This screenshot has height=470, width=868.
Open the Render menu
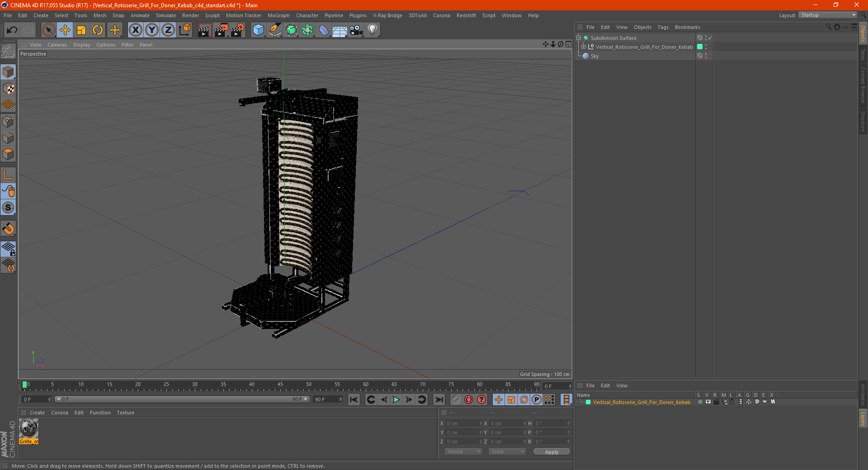tap(190, 15)
